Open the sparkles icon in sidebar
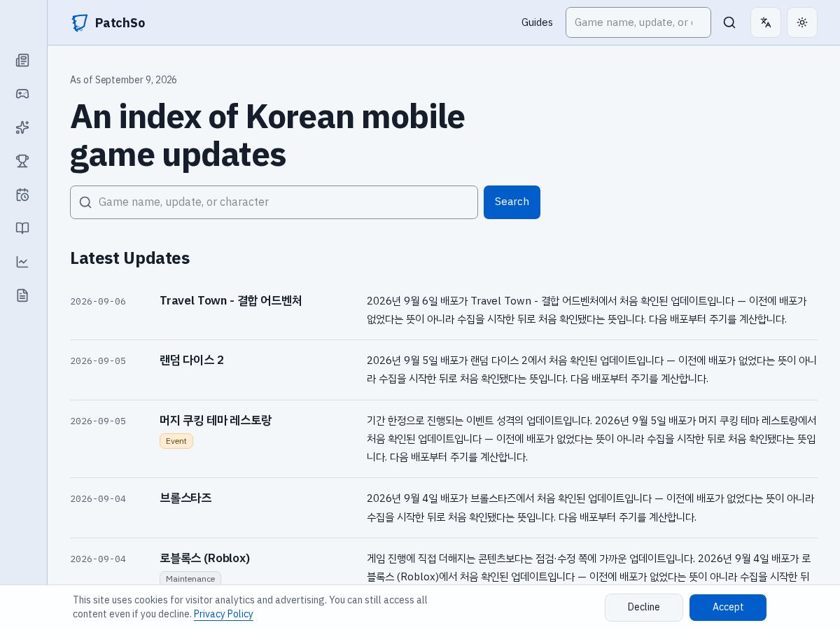The height and width of the screenshot is (630, 840). 22,127
